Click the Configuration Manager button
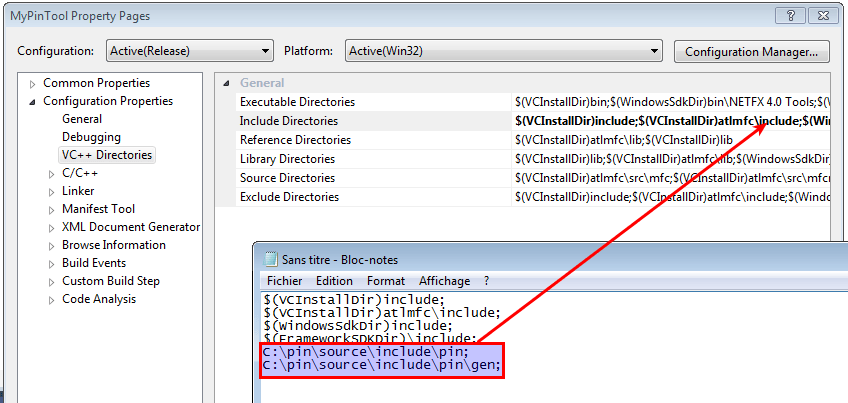This screenshot has width=848, height=403. [x=751, y=51]
